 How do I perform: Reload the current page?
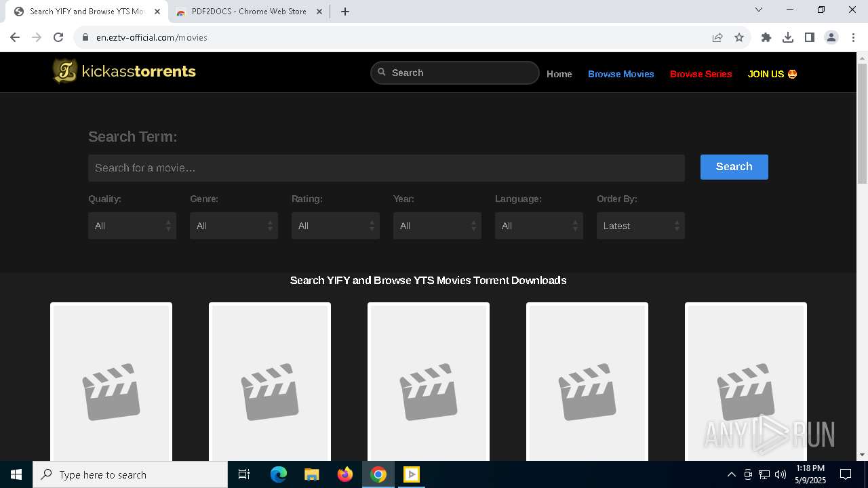click(58, 37)
